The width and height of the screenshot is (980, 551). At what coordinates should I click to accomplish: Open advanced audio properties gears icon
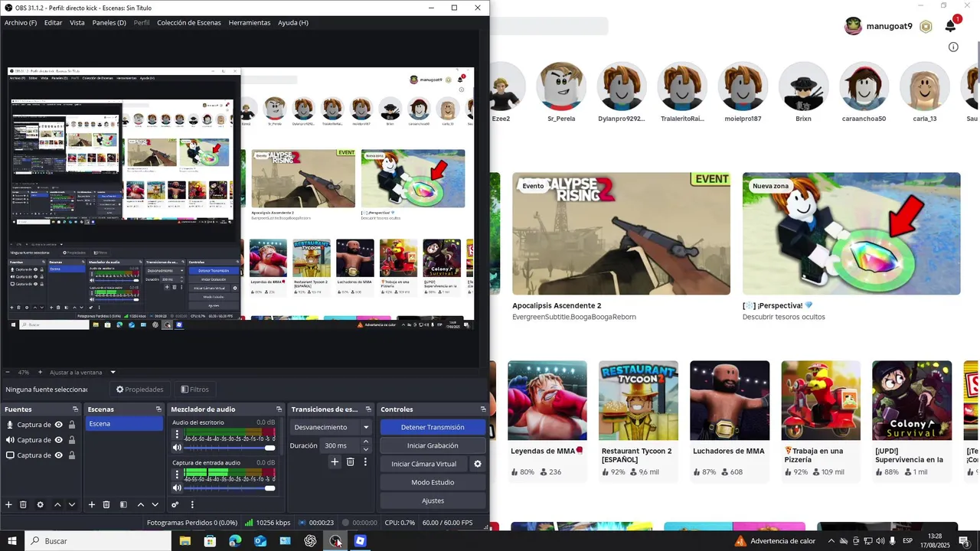click(x=175, y=504)
